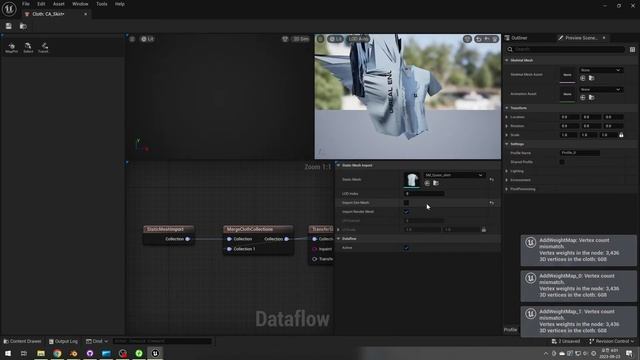Open the Tools menu
Viewport: 640px width, 360px height.
[x=102, y=4]
